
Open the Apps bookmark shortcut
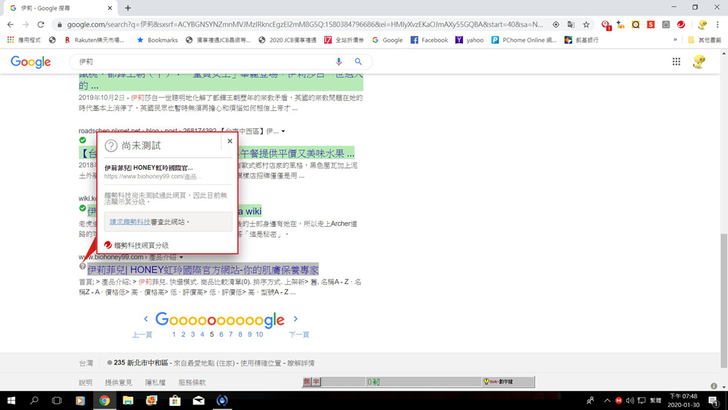tap(24, 40)
